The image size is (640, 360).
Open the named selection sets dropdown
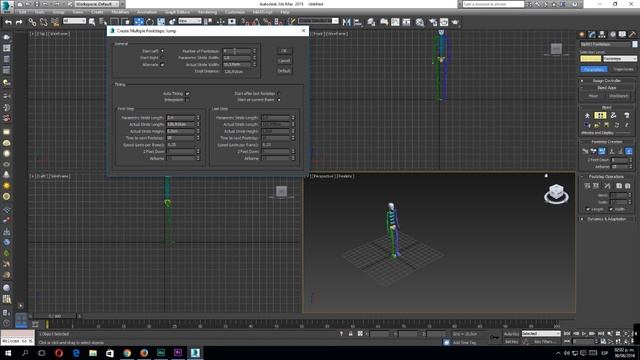tap(318, 21)
